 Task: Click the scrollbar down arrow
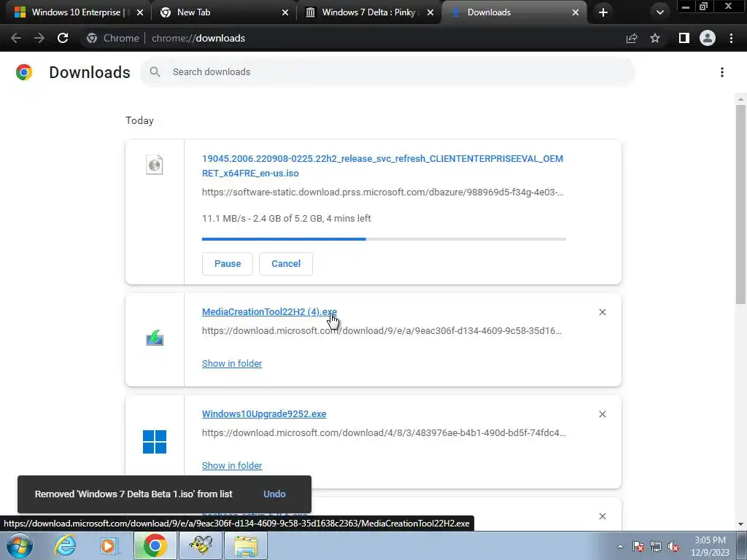(740, 524)
